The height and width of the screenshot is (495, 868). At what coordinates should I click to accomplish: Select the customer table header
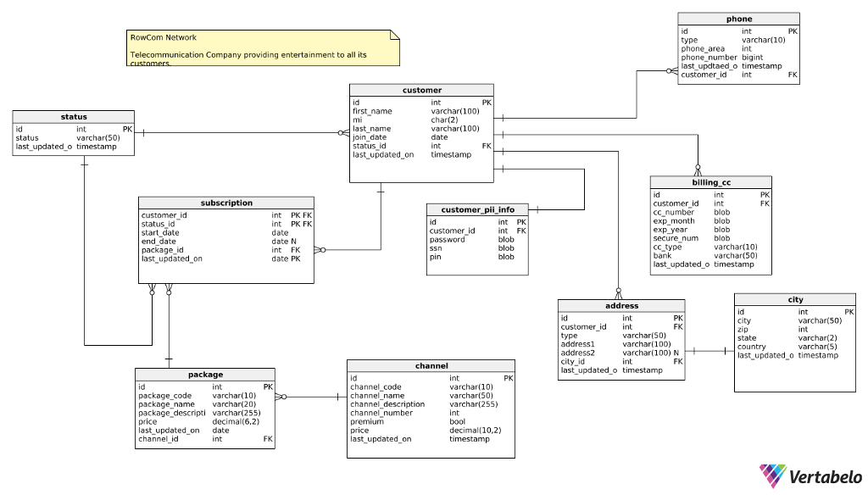click(x=420, y=90)
